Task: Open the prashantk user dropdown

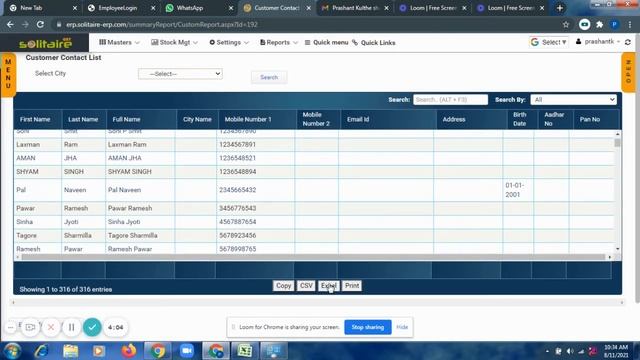Action: 598,42
